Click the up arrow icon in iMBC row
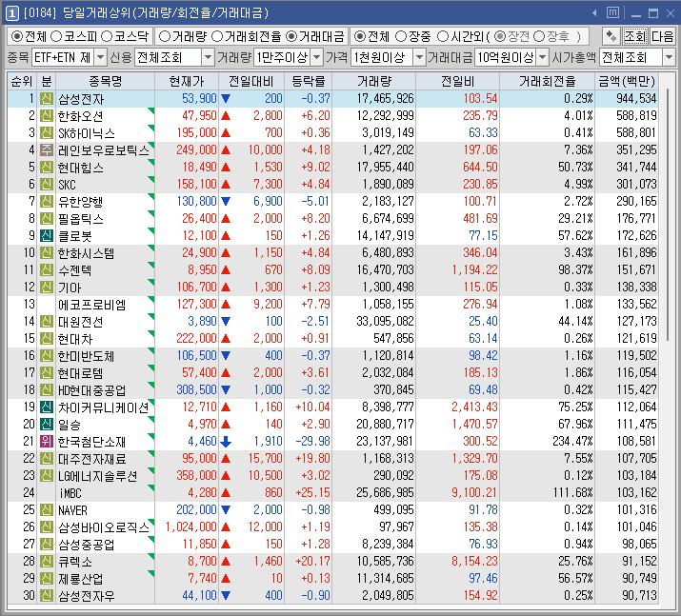 pyautogui.click(x=226, y=493)
